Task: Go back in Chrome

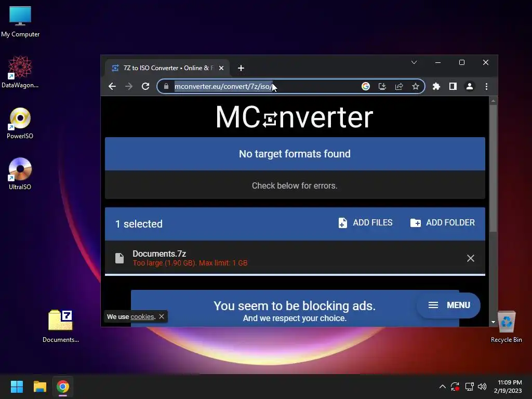Action: pyautogui.click(x=112, y=86)
